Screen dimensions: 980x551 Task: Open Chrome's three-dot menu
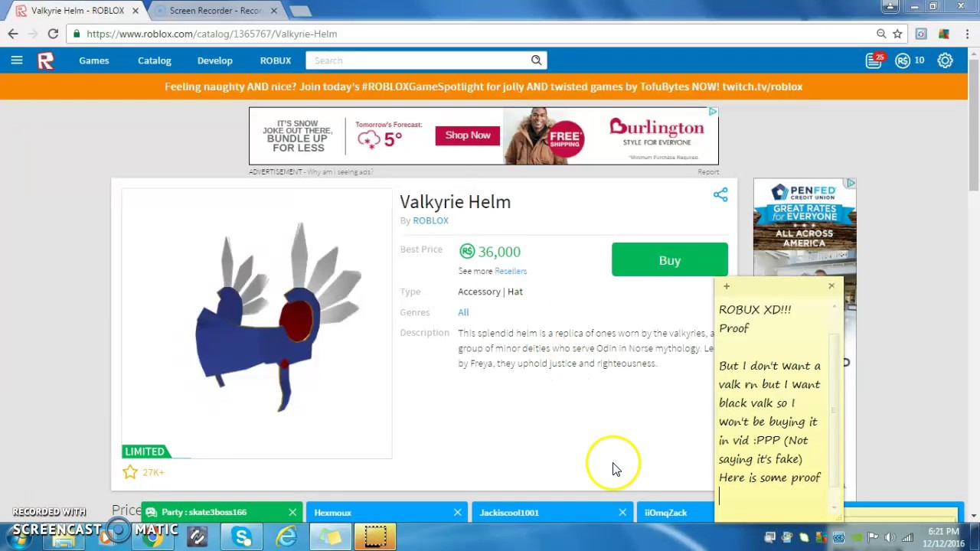pyautogui.click(x=969, y=34)
